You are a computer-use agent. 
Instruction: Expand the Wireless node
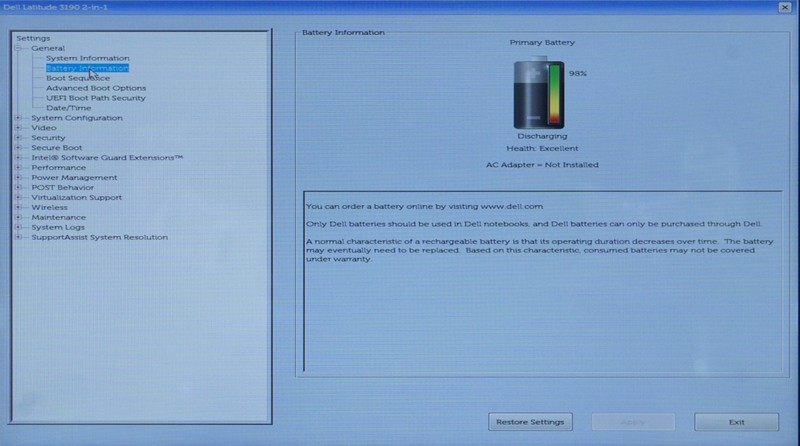(x=18, y=207)
